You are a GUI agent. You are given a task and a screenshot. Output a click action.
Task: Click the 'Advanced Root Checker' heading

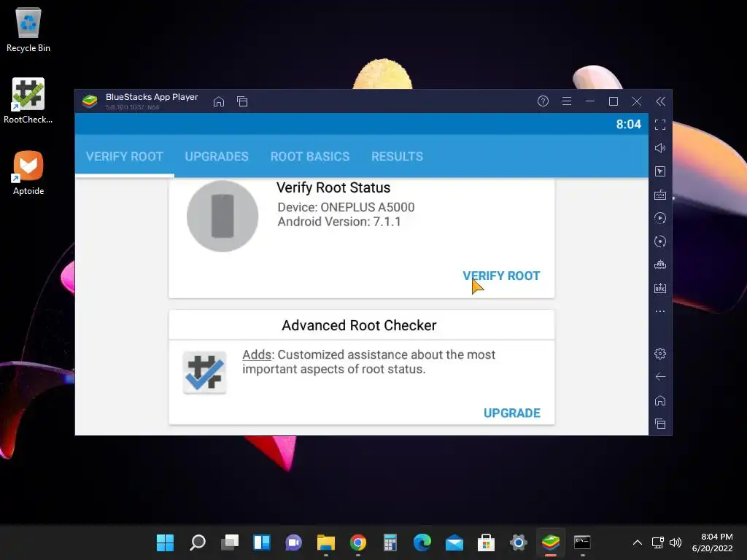(x=359, y=325)
